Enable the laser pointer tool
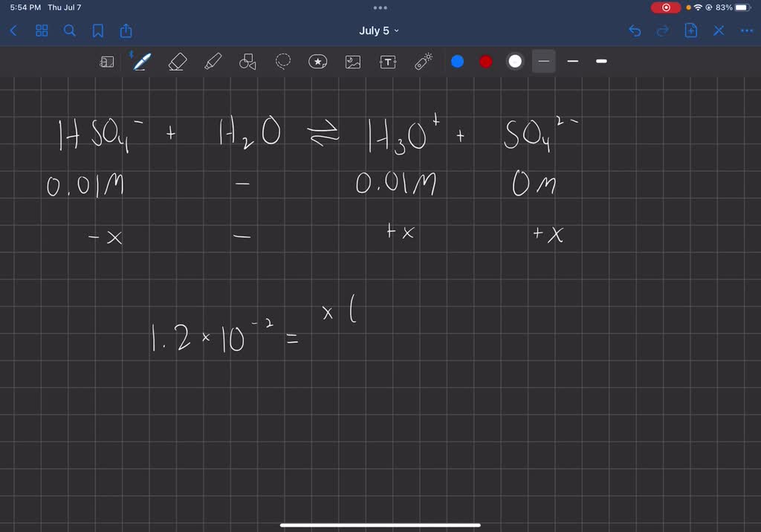The image size is (761, 532). 423,62
